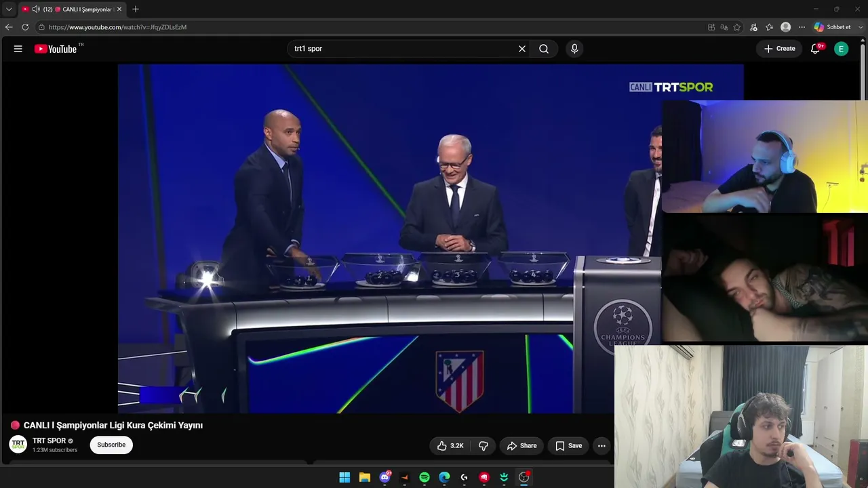Open the Sohbet et Copilot button
The height and width of the screenshot is (488, 868).
(833, 27)
